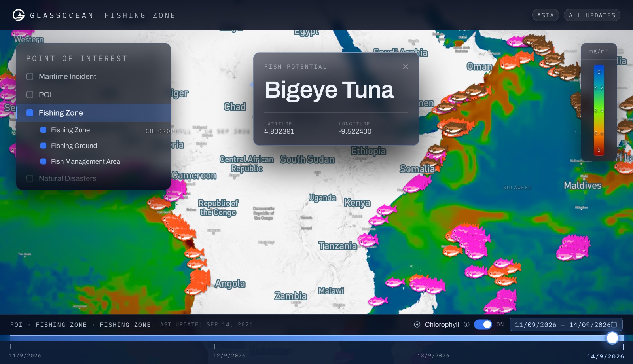This screenshot has width=633, height=364.
Task: Click the Point of Interest panel heading
Action: click(77, 59)
